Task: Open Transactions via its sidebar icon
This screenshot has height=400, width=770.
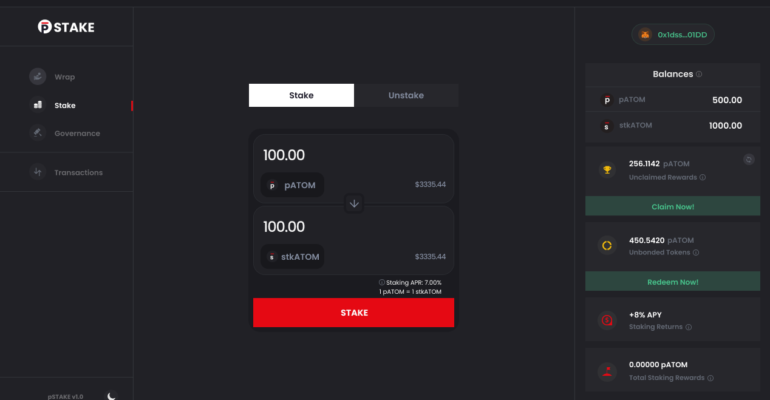Action: coord(37,172)
